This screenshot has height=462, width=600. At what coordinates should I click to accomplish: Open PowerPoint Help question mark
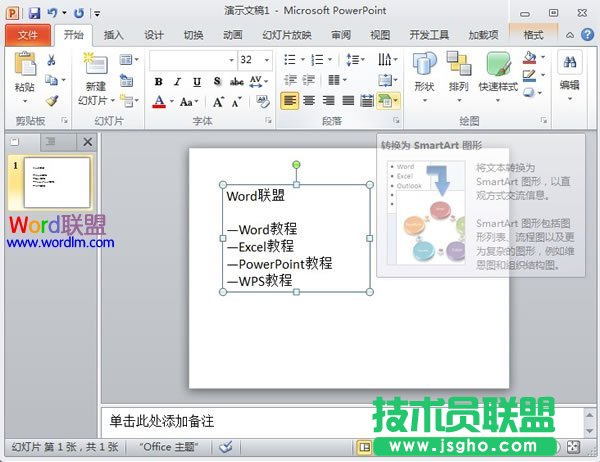[587, 35]
